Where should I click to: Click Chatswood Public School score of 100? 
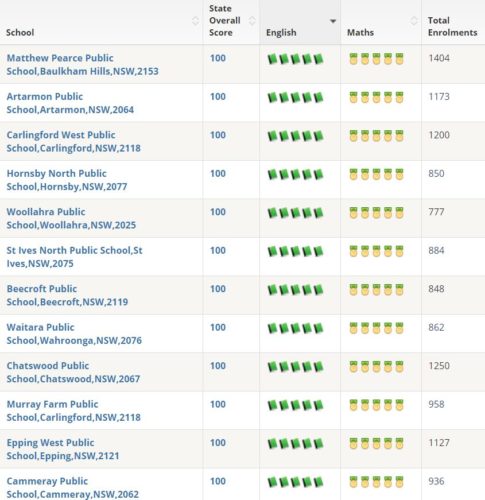coord(218,366)
